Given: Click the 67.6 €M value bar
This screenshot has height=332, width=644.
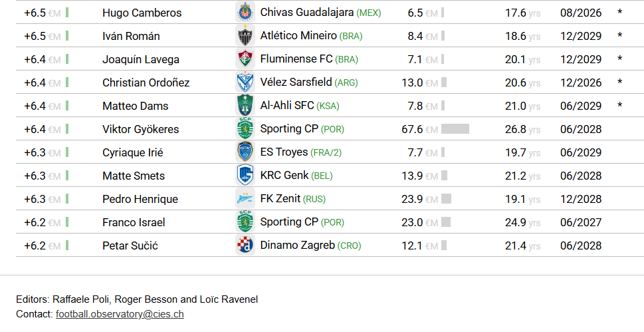Looking at the screenshot, I should click(455, 129).
